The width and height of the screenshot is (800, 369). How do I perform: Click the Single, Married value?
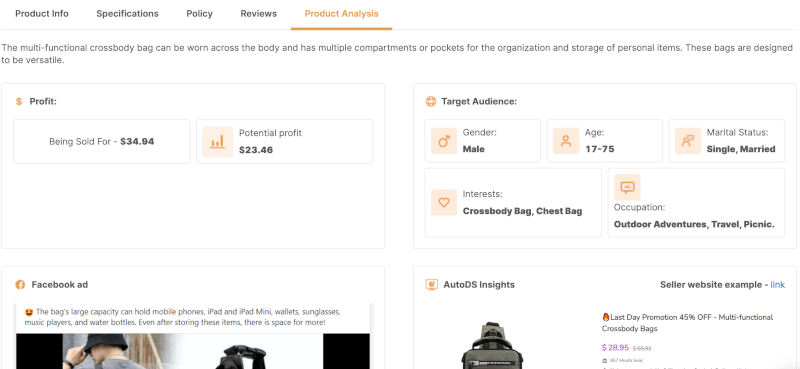[x=741, y=150]
